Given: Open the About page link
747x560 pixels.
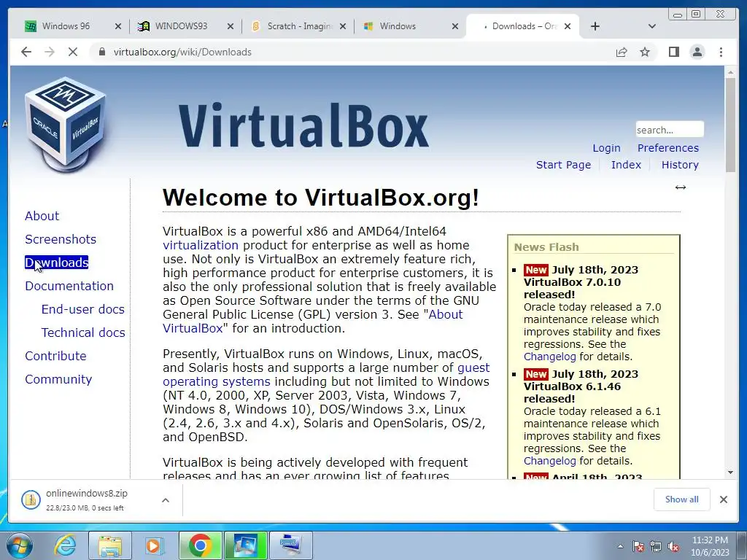Looking at the screenshot, I should [x=42, y=216].
